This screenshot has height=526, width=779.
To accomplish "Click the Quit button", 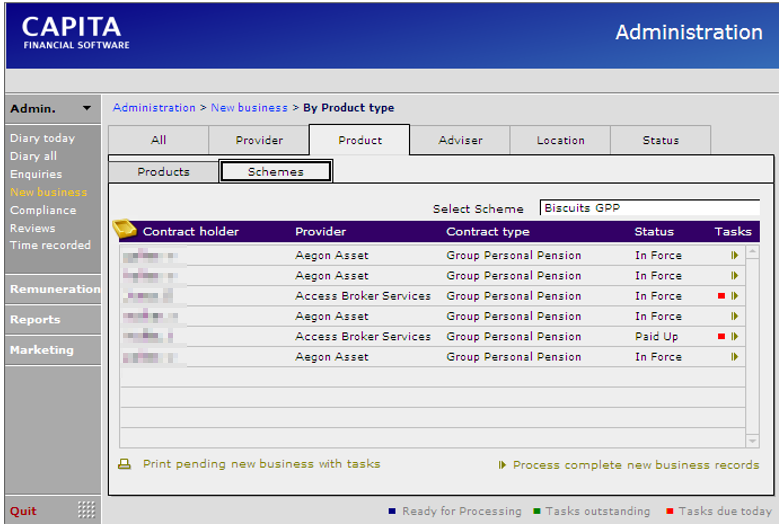I will point(23,511).
